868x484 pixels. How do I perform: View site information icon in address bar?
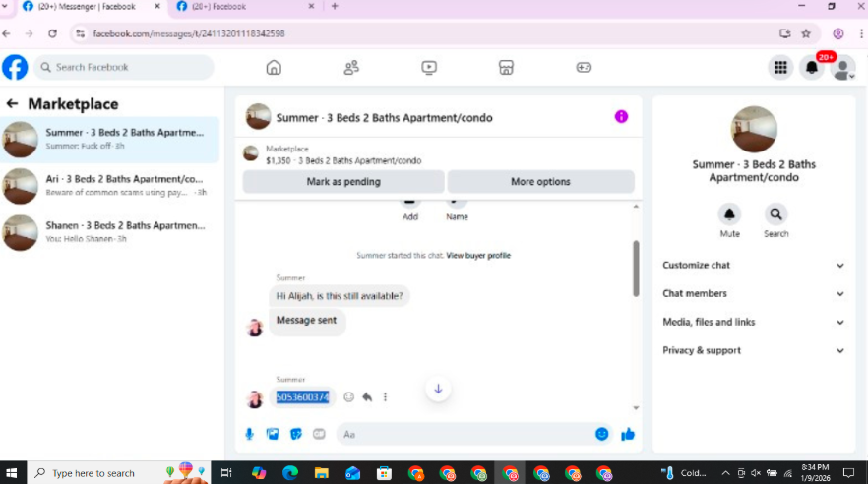pos(81,33)
